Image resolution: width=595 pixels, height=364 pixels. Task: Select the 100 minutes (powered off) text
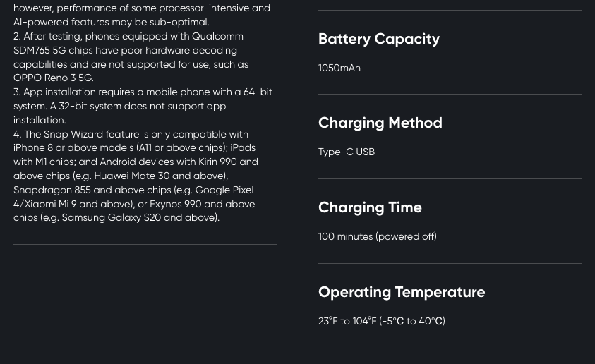(378, 236)
